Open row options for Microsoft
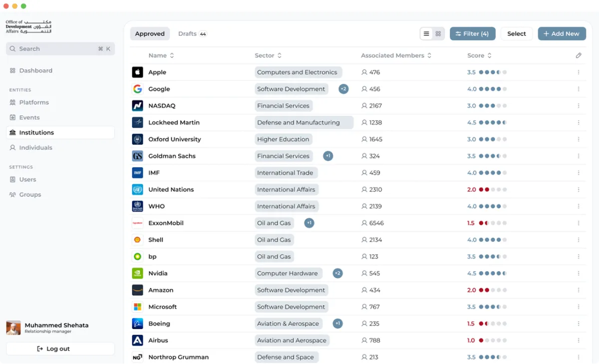Image resolution: width=599 pixels, height=364 pixels. click(579, 307)
